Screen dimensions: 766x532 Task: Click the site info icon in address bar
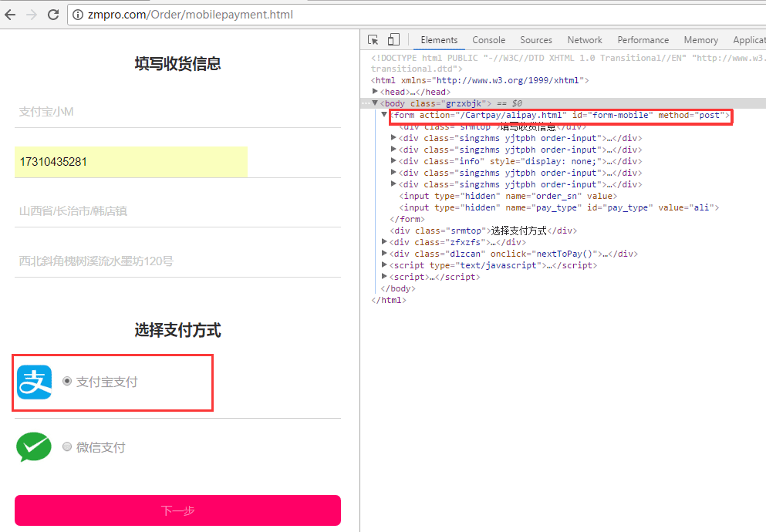coord(78,15)
